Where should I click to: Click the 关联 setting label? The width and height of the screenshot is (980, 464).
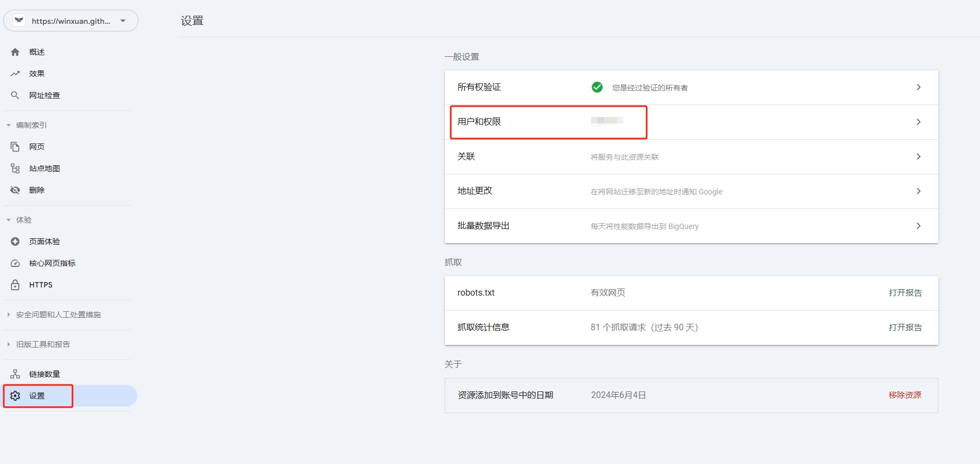click(x=466, y=156)
